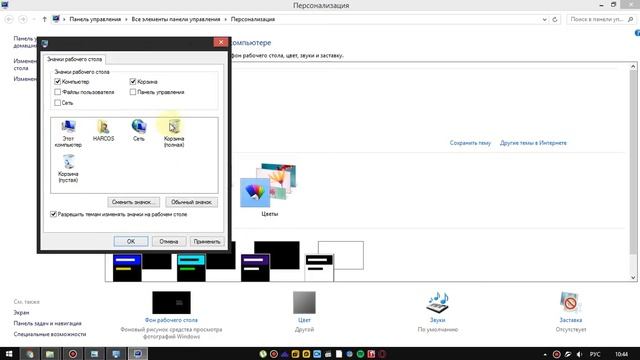Image resolution: width=640 pixels, height=360 pixels.
Task: Click themes list scrollbar up arrow
Action: (x=633, y=67)
